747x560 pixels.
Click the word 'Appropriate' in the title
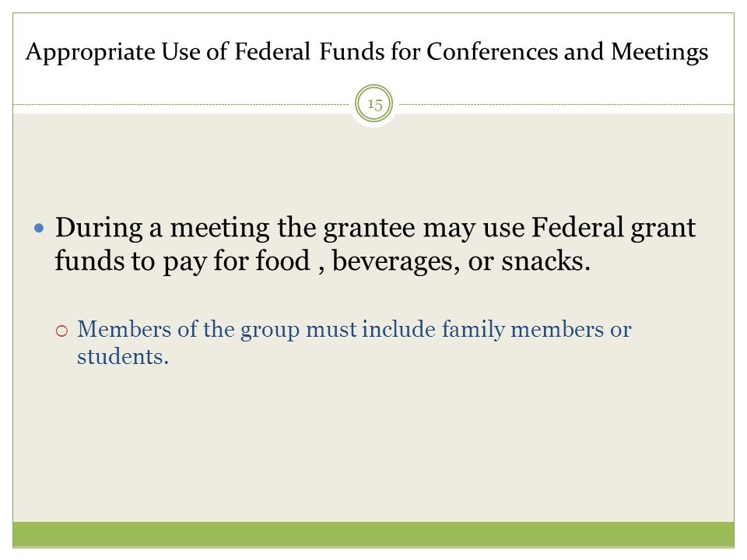point(90,52)
